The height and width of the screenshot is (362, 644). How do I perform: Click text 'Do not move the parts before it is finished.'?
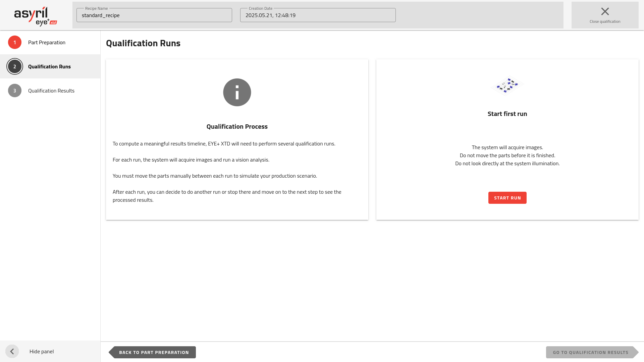(507, 156)
